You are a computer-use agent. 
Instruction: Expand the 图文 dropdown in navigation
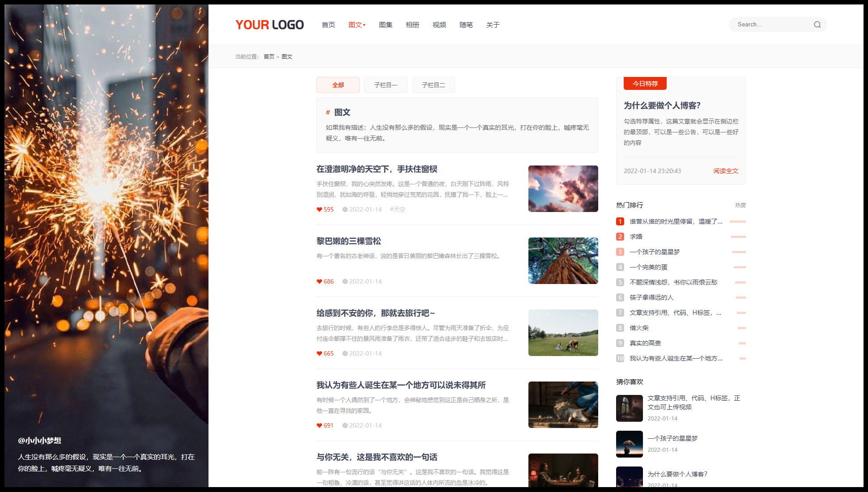[x=357, y=25]
